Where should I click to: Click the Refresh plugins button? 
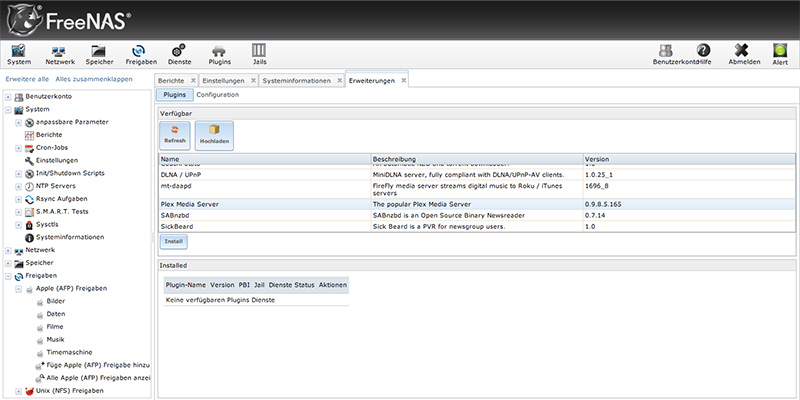[174, 135]
